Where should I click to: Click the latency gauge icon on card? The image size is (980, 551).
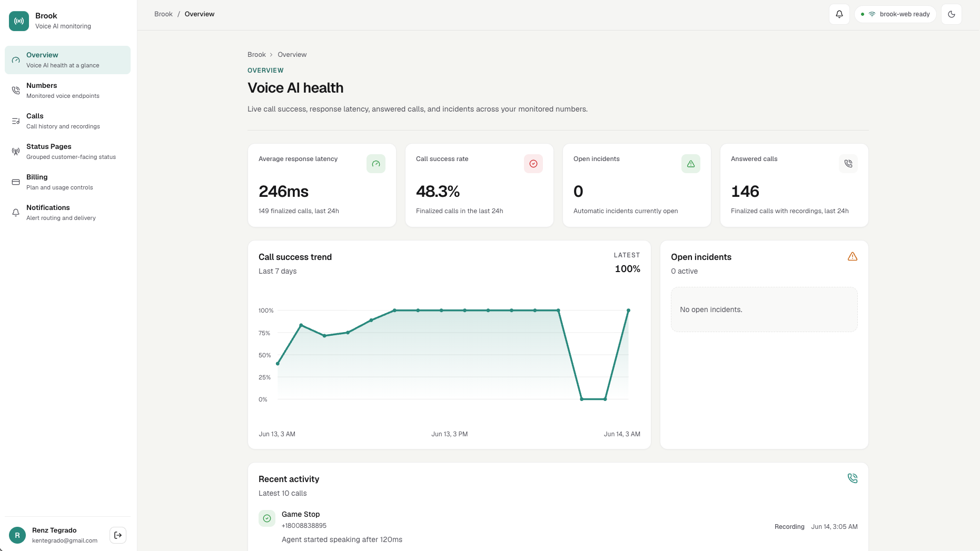point(376,164)
